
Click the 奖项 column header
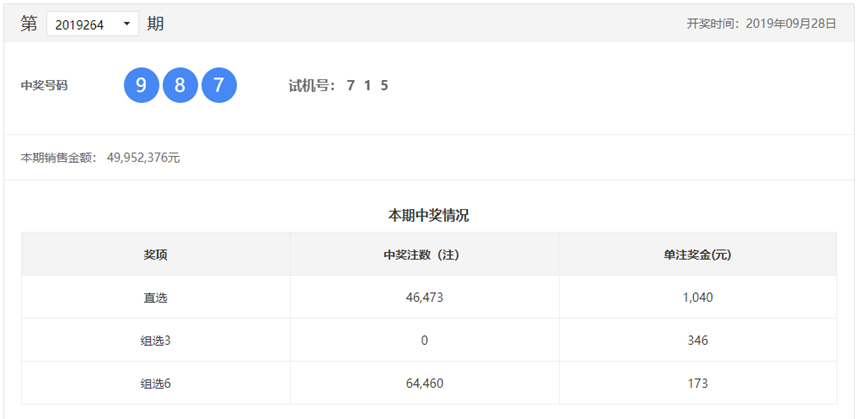[x=155, y=255]
